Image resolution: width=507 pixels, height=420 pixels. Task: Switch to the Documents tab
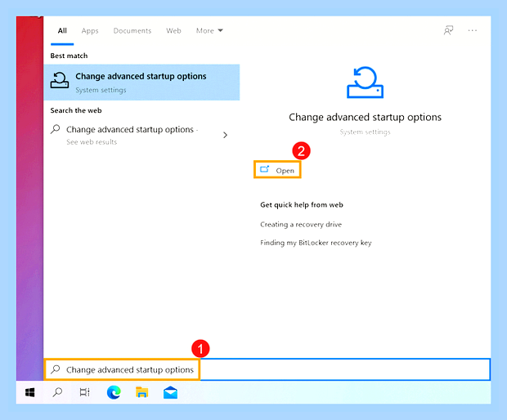pyautogui.click(x=132, y=31)
